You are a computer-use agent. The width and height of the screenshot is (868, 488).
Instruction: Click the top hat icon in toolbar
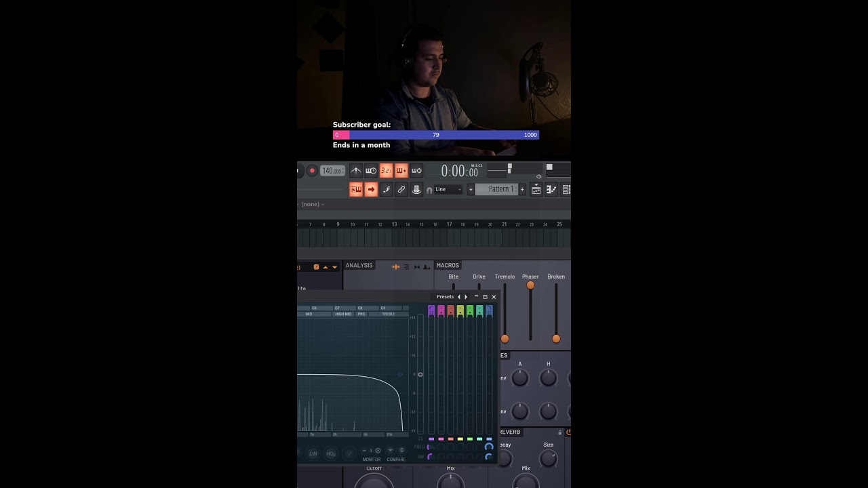pyautogui.click(x=416, y=189)
